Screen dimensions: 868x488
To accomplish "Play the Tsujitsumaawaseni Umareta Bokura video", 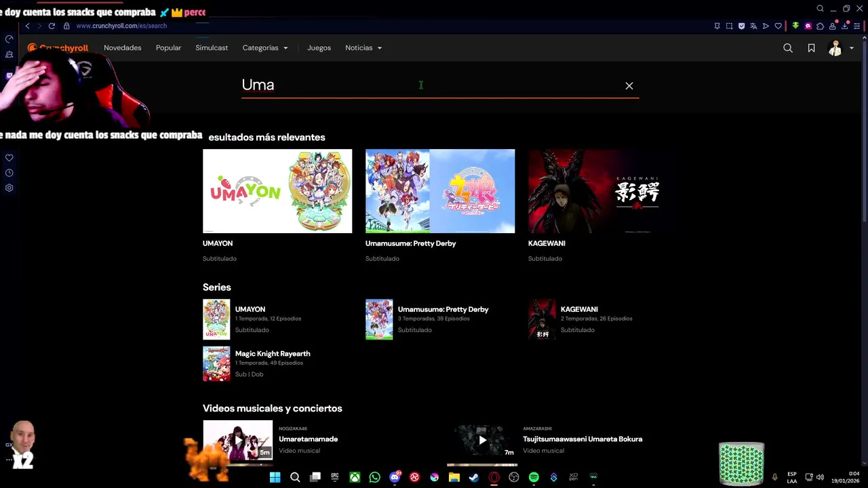I will 482,440.
